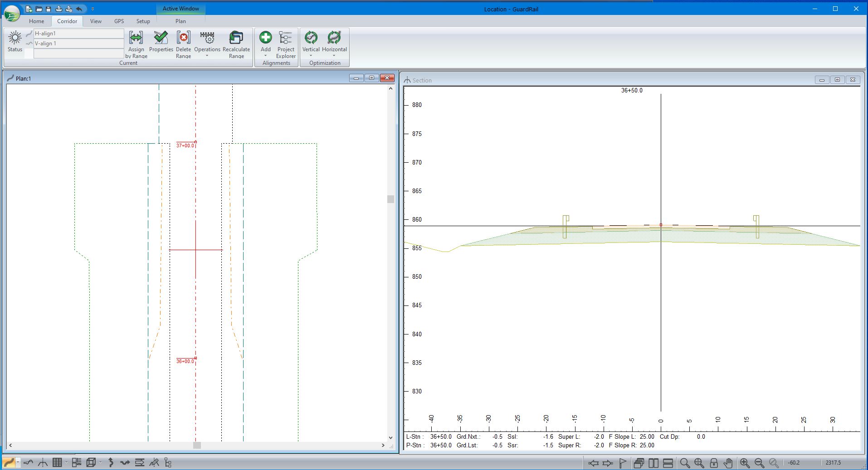Click the zoom in plus magnifier
868x470 pixels.
[745, 463]
